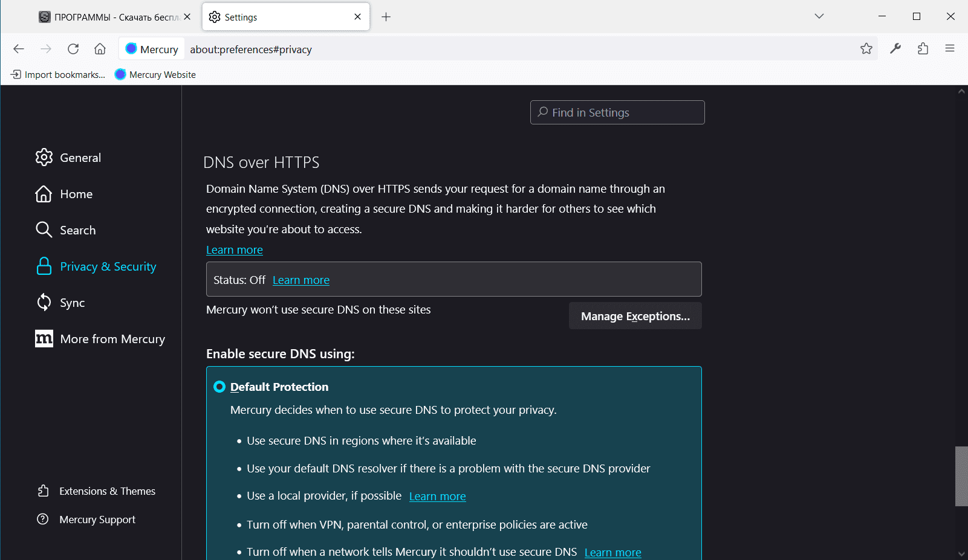Switch to the Search settings category
Viewport: 968px width, 560px height.
pyautogui.click(x=77, y=230)
